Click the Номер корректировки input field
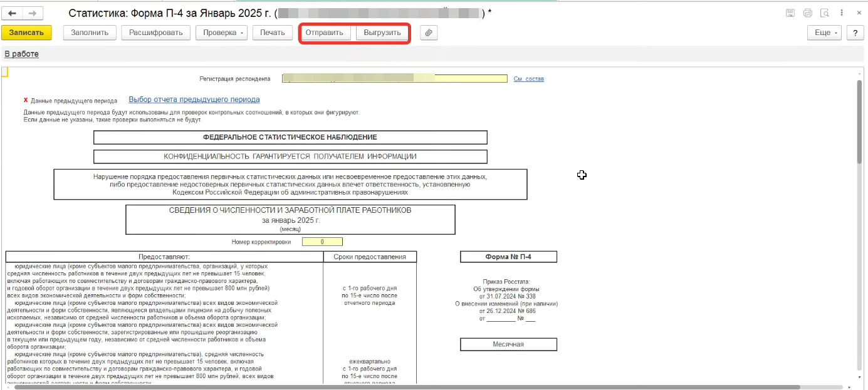 pyautogui.click(x=322, y=242)
